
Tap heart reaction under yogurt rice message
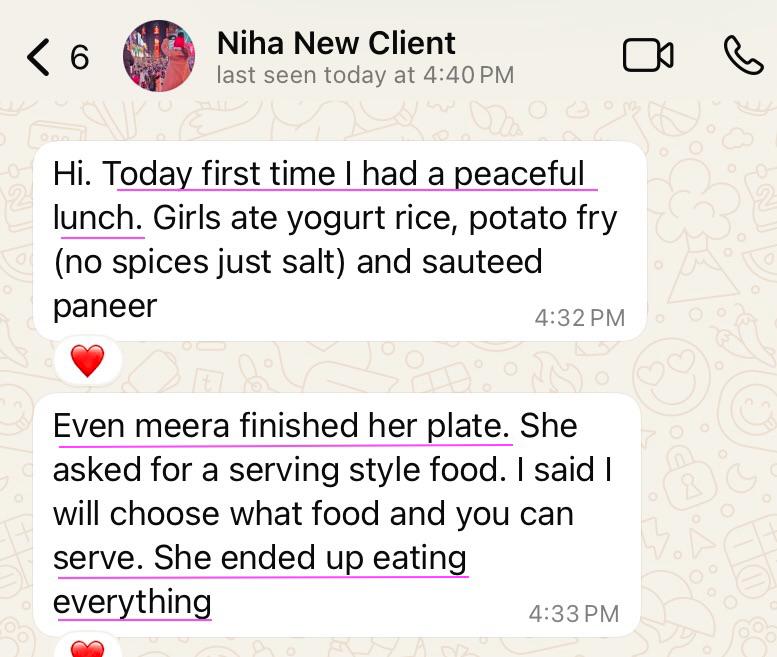click(88, 361)
